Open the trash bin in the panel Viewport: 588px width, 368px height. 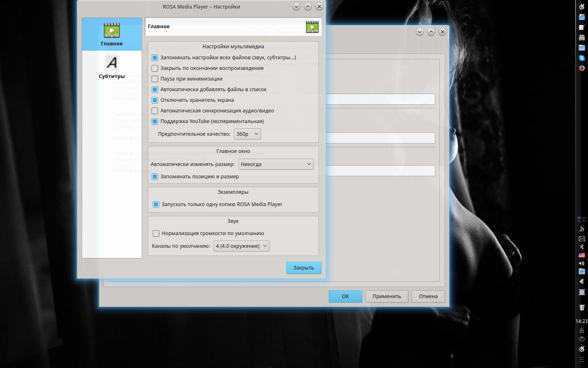(582, 307)
